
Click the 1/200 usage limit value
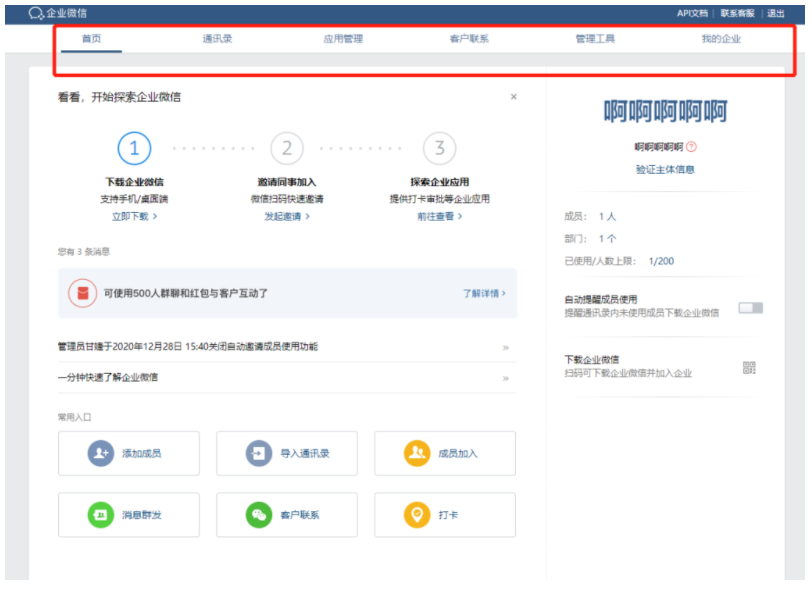click(x=661, y=262)
